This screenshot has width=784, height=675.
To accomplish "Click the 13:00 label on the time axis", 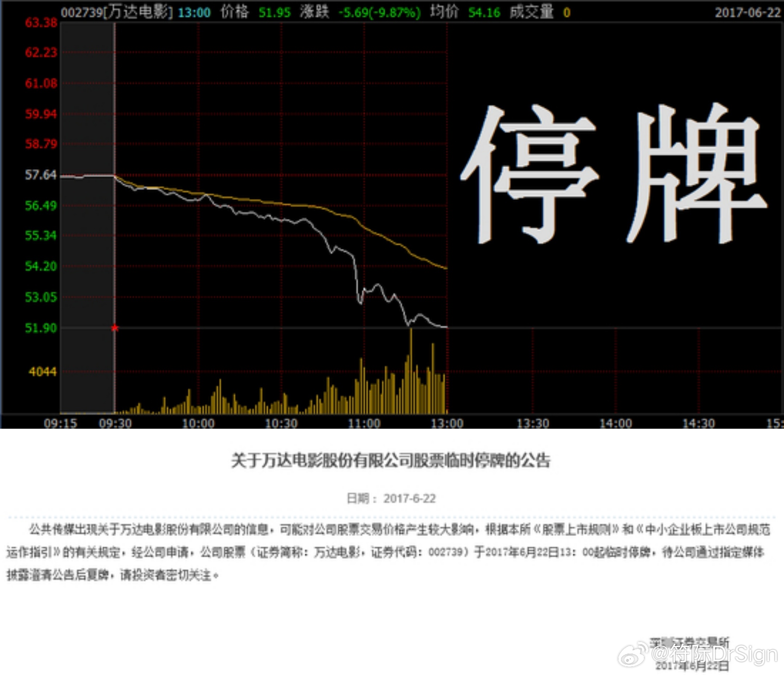I will point(447,423).
